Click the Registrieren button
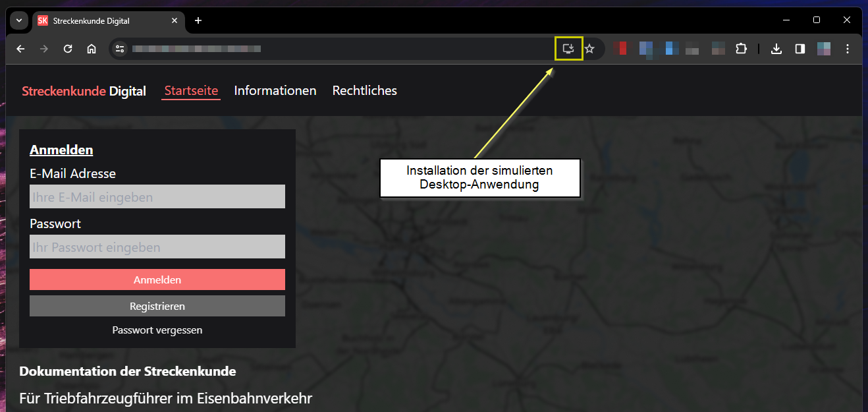The height and width of the screenshot is (412, 868). 157,306
